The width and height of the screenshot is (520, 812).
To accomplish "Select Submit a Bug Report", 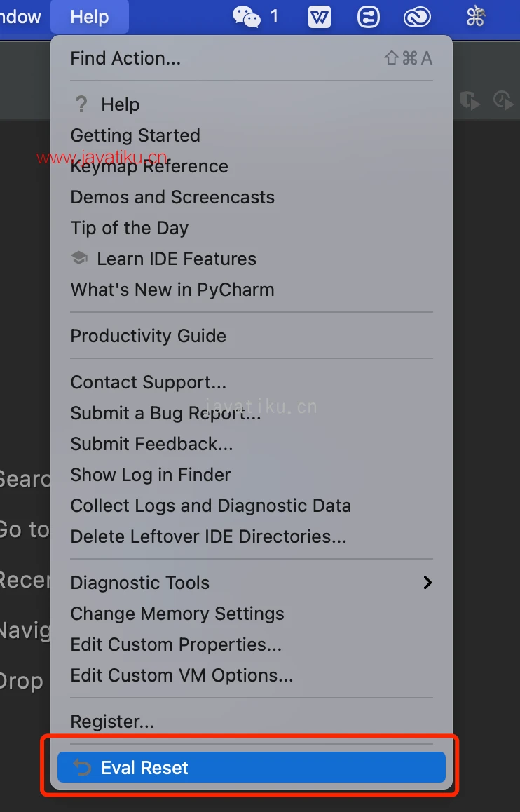I will 165,413.
